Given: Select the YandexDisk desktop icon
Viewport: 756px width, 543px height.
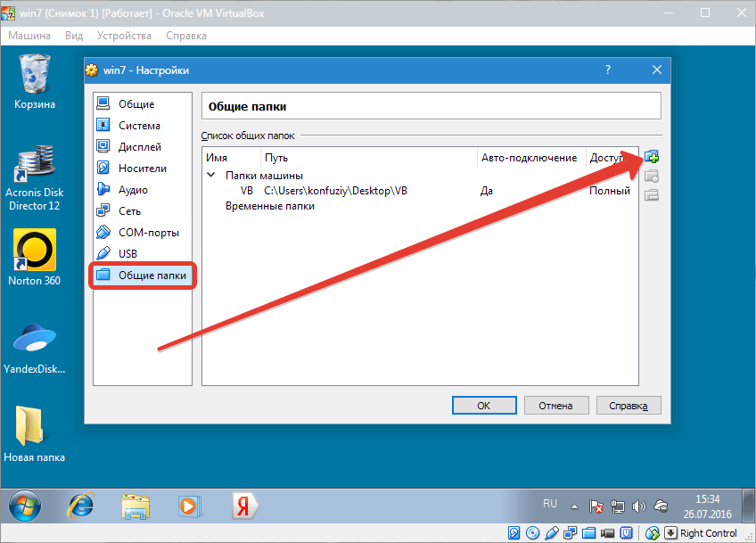Looking at the screenshot, I should (x=34, y=348).
